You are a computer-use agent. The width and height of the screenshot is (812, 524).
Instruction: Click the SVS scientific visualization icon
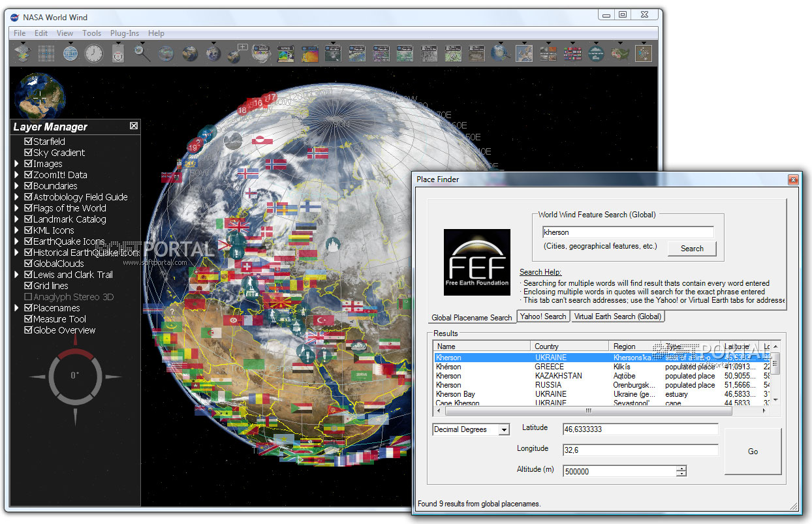(x=309, y=53)
